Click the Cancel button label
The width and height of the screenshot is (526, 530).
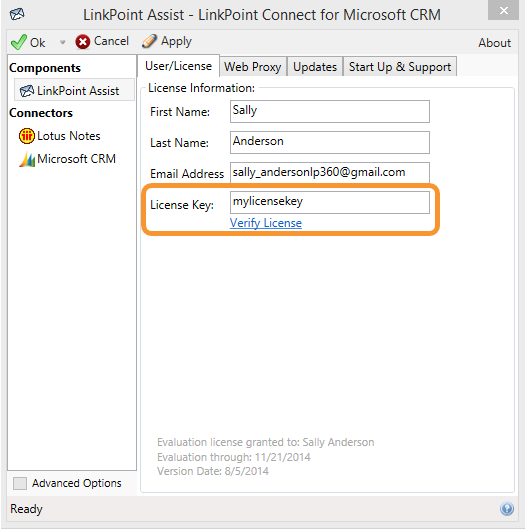pyautogui.click(x=111, y=41)
